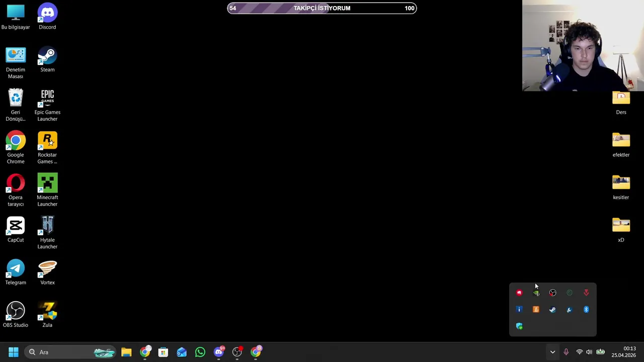Select the CapCut desktop shortcut
This screenshot has width=644, height=362.
(16, 230)
